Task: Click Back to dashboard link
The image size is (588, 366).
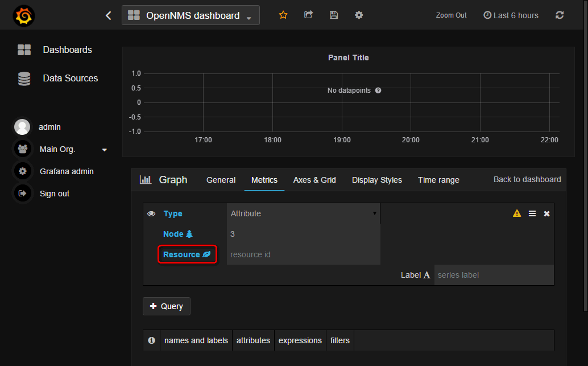Action: (527, 179)
